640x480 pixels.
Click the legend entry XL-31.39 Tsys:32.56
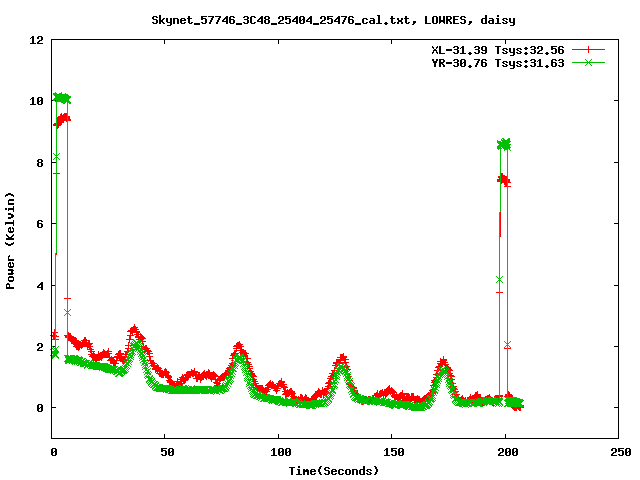point(498,50)
